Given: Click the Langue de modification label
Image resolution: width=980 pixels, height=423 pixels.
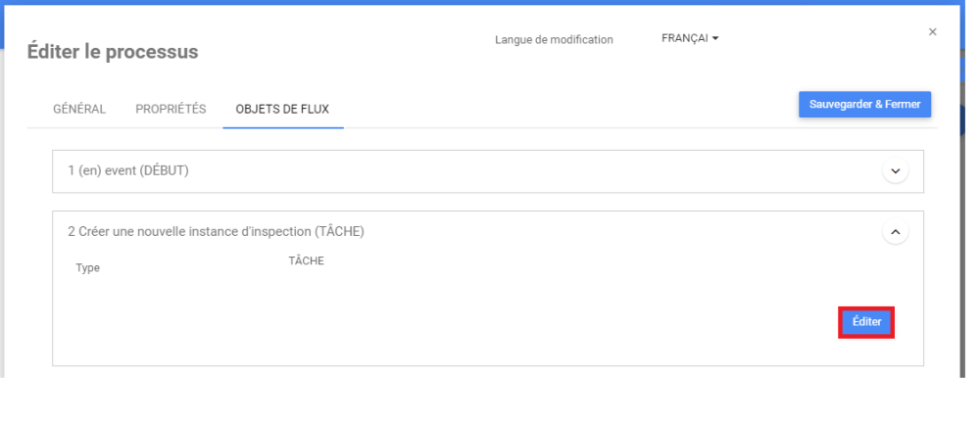Looking at the screenshot, I should pyautogui.click(x=554, y=40).
